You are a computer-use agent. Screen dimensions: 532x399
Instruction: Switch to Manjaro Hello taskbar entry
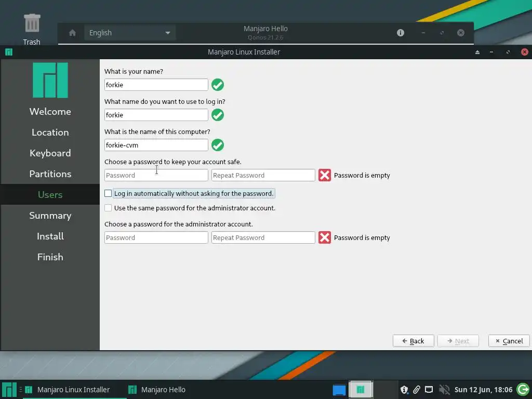[x=158, y=390]
